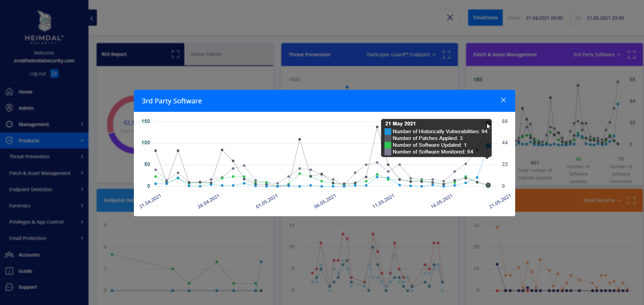The width and height of the screenshot is (644, 305).
Task: Open the Guide info icon
Action: click(x=9, y=271)
